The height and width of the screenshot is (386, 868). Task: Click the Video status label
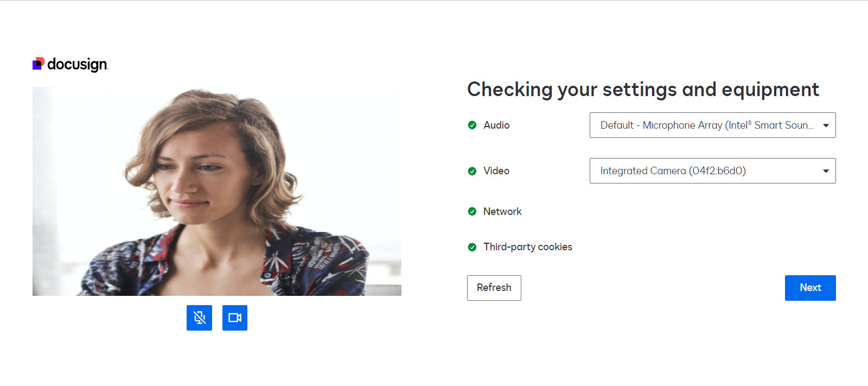coord(496,171)
